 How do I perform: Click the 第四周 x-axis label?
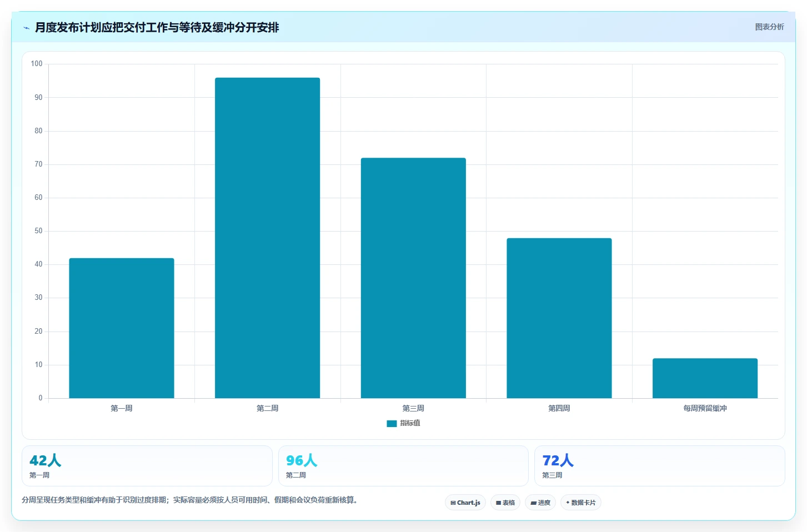click(x=559, y=408)
